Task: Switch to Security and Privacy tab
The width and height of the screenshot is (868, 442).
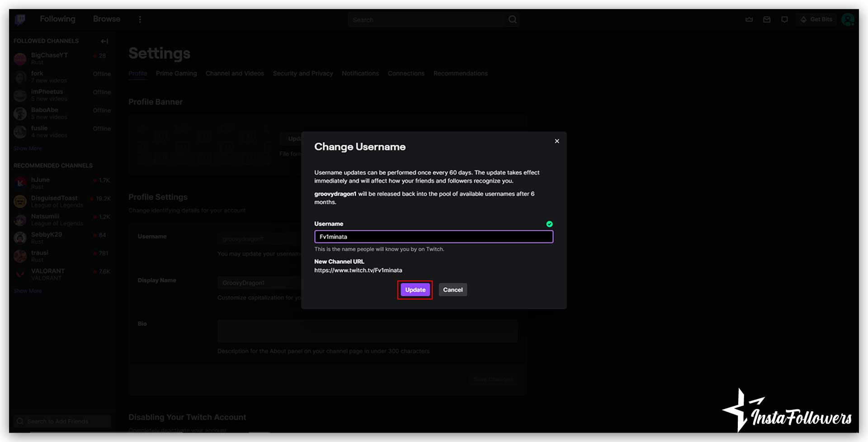Action: 303,73
